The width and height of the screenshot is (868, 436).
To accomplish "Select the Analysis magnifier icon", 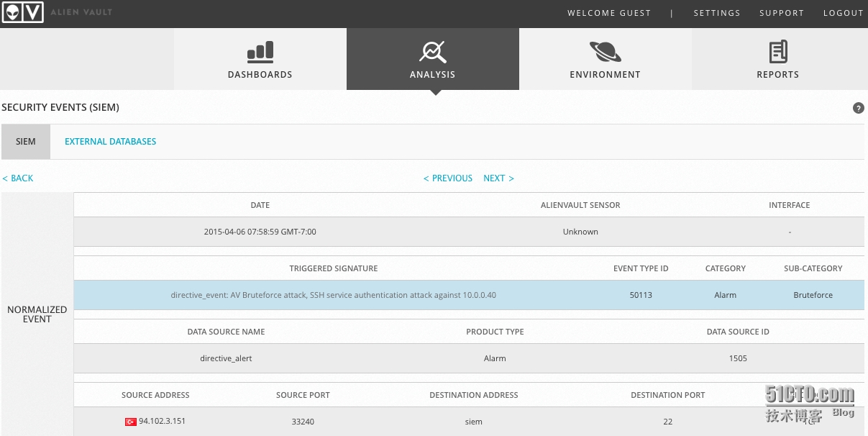I will click(432, 52).
